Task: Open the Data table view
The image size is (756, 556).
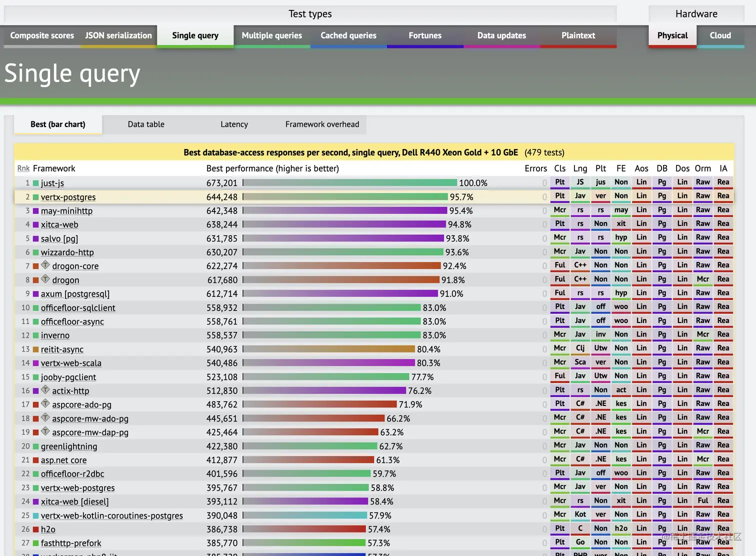Action: point(146,124)
